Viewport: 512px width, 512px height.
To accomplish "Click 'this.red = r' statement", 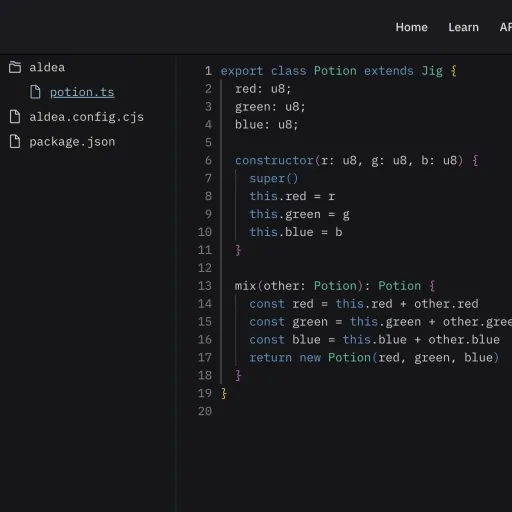I will 292,196.
